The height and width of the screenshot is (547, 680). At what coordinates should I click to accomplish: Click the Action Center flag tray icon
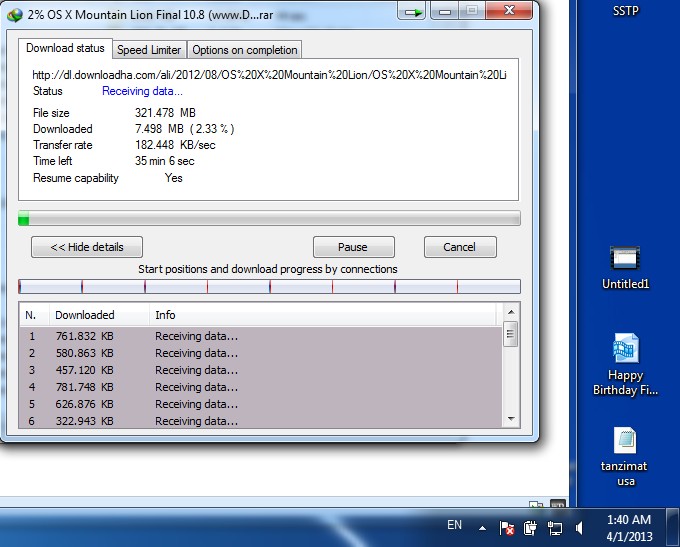tap(506, 528)
